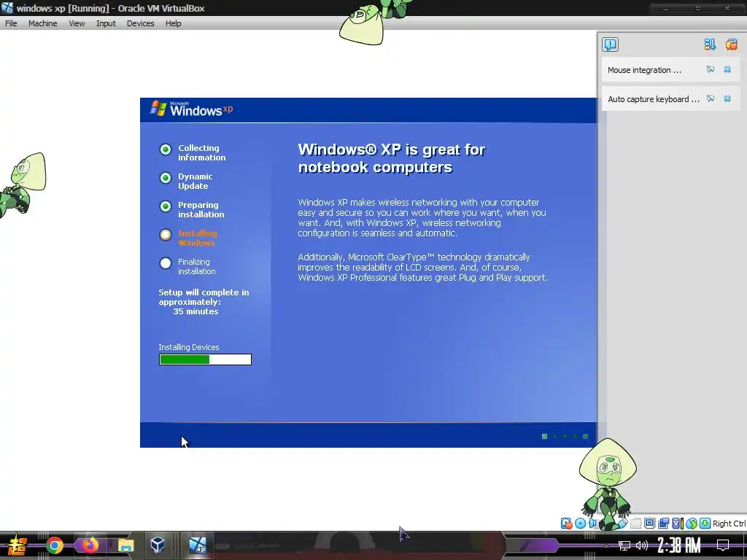This screenshot has height=560, width=747.
Task: Click the Auto capture keyboard notification text
Action: pyautogui.click(x=654, y=99)
